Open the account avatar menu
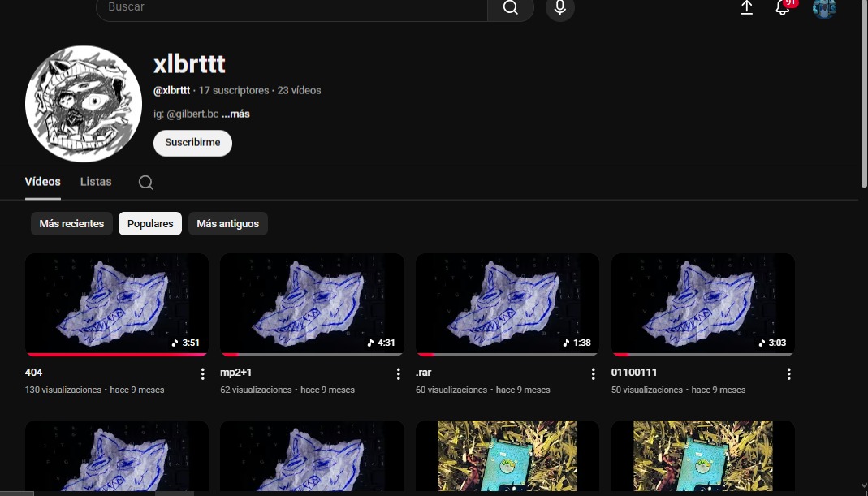The image size is (868, 496). [x=823, y=8]
